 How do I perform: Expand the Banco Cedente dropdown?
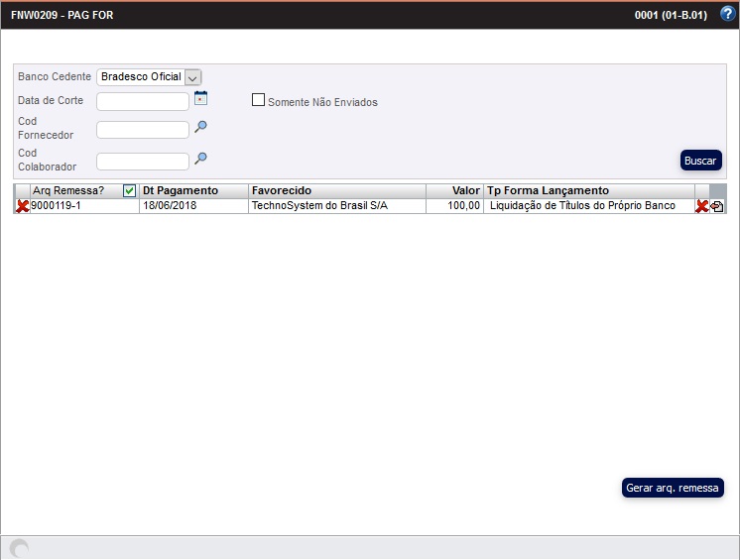click(x=192, y=76)
